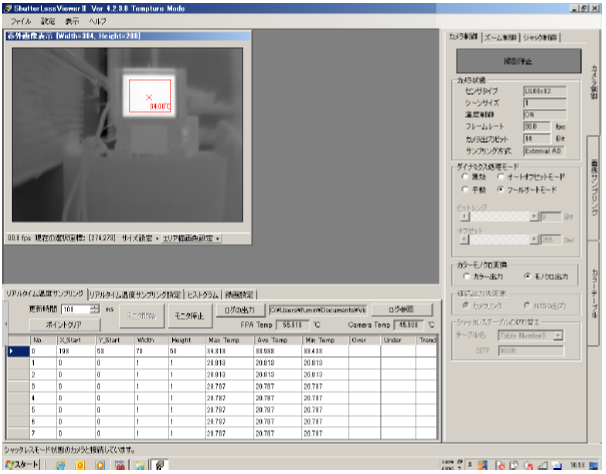Click the row pointer arrow in row 0
This screenshot has height=474, width=606.
coord(12,351)
